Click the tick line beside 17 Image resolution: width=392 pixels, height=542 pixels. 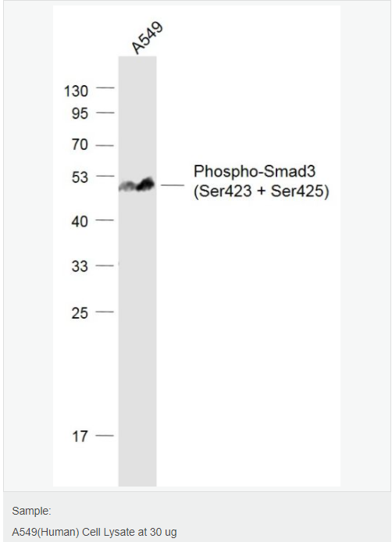coord(105,436)
